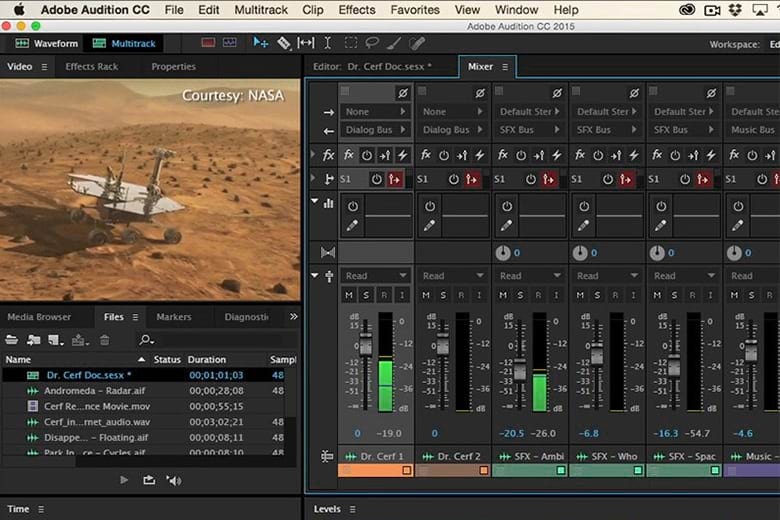780x520 pixels.
Task: Select the Razor tool in toolbar
Action: 284,43
